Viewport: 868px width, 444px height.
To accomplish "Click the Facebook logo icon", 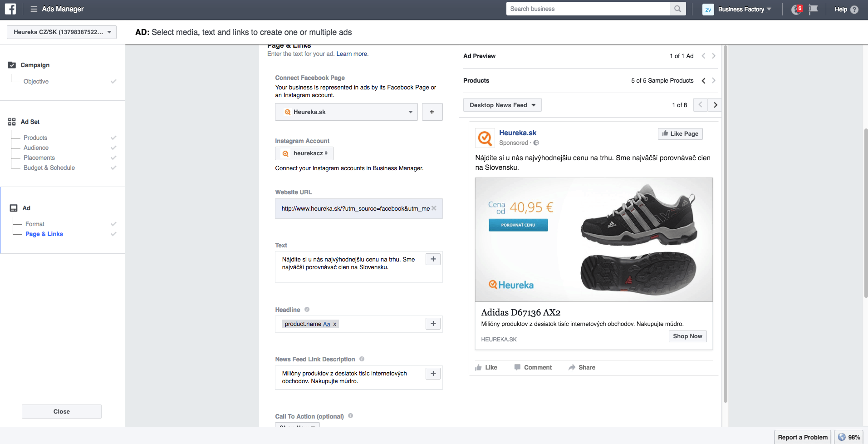I will (x=10, y=9).
